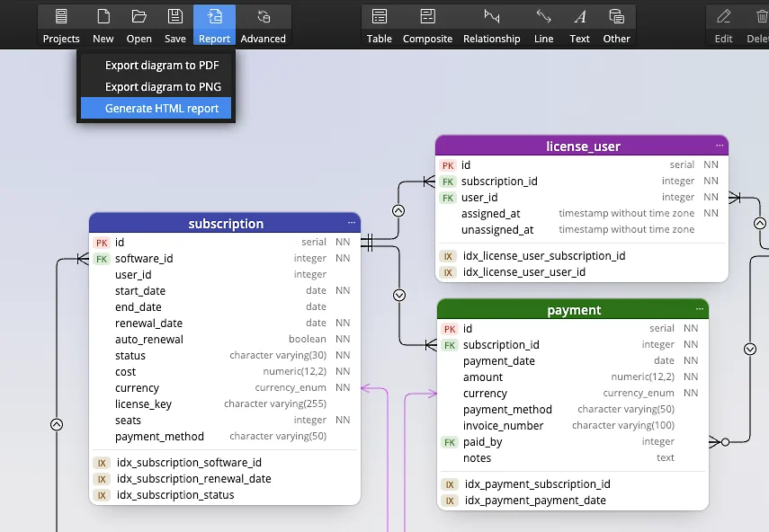Click IX icon of idx_payment_payment_date
The width and height of the screenshot is (769, 532).
pos(450,501)
